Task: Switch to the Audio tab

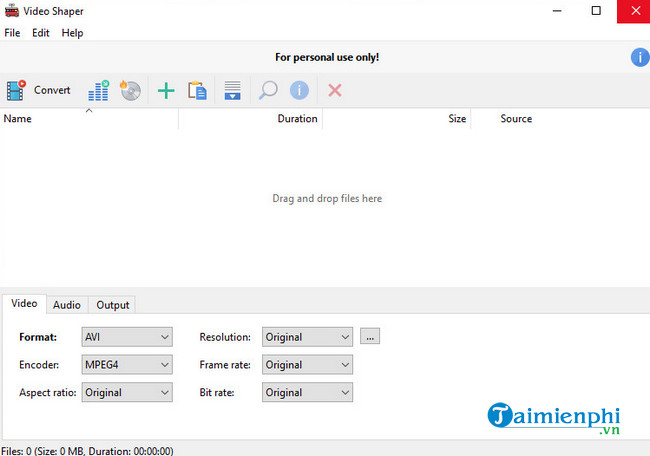Action: pyautogui.click(x=67, y=305)
